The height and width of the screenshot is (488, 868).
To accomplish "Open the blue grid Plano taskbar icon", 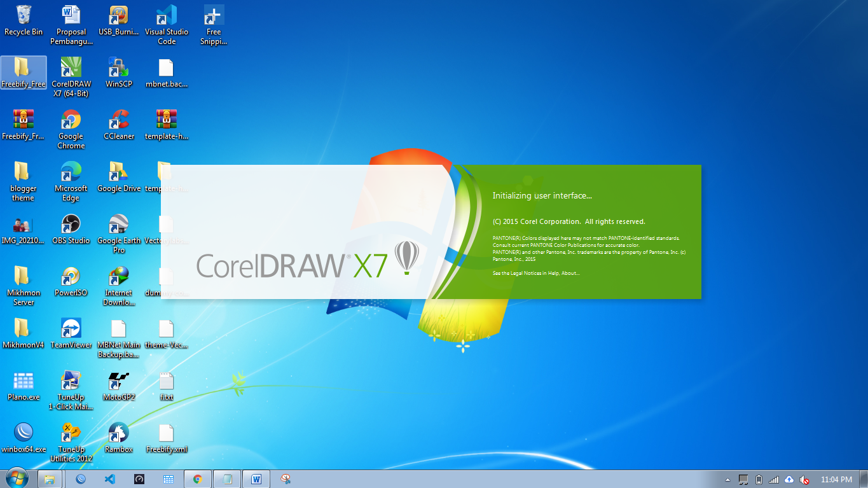I will pos(169,479).
